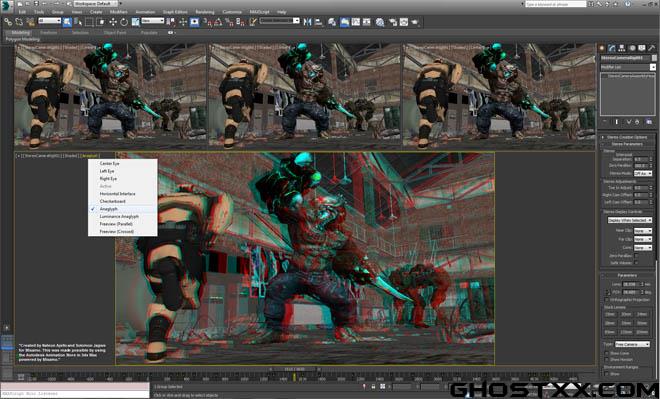Open the Near Clip dropdown
The width and height of the screenshot is (660, 399).
coord(643,231)
